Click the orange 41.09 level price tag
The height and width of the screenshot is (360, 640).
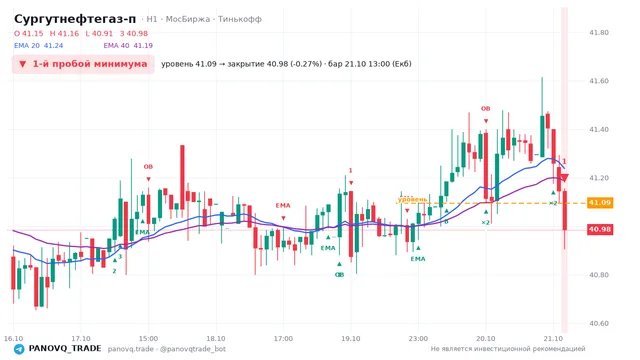600,202
